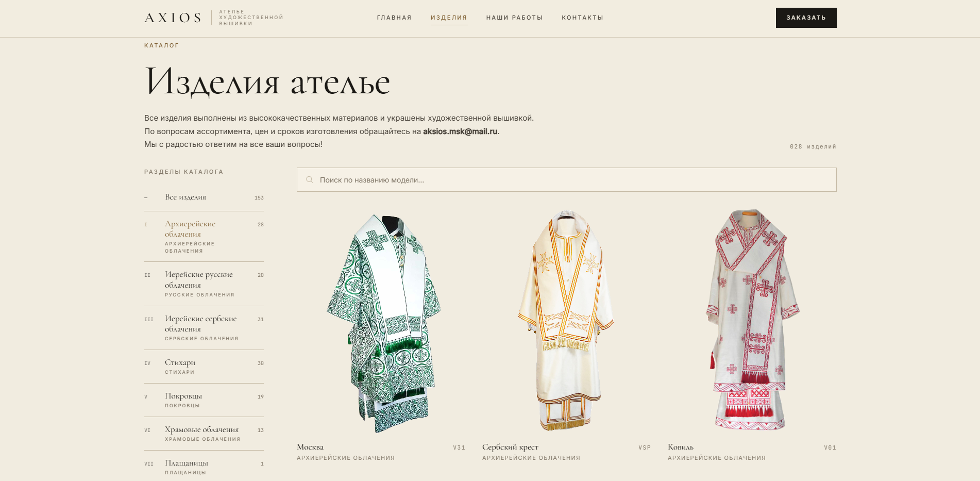This screenshot has height=481, width=980.
Task: Click the Изделия ателье page heading
Action: coord(267,81)
